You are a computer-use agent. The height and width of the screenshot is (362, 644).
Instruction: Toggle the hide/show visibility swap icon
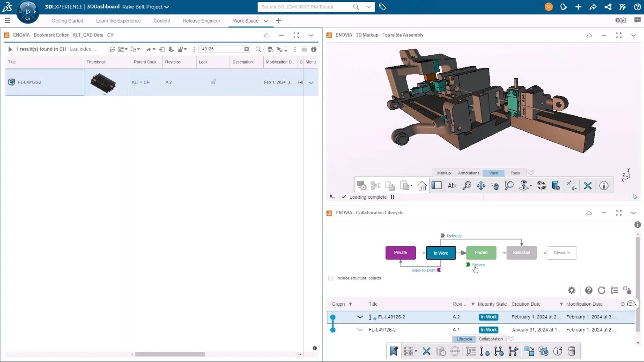tap(541, 186)
